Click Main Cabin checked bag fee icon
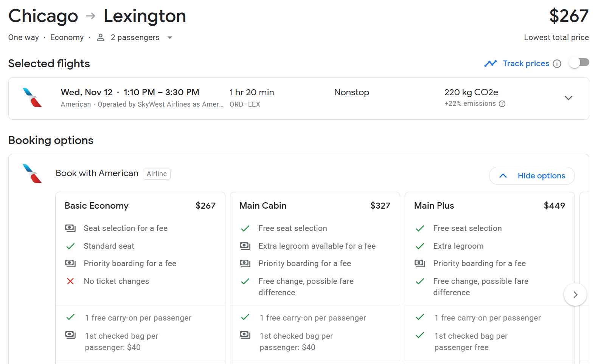Viewport: 598px width, 364px height. 245,335
